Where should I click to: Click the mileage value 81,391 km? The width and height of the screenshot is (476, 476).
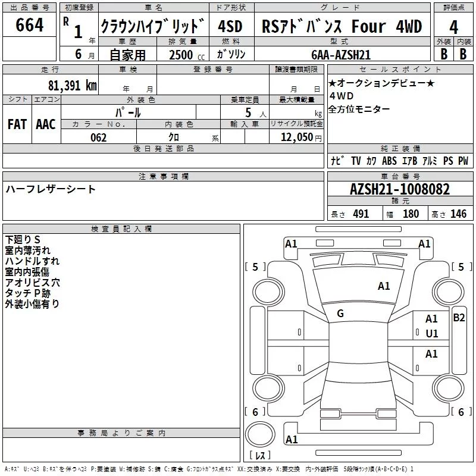pyautogui.click(x=72, y=85)
